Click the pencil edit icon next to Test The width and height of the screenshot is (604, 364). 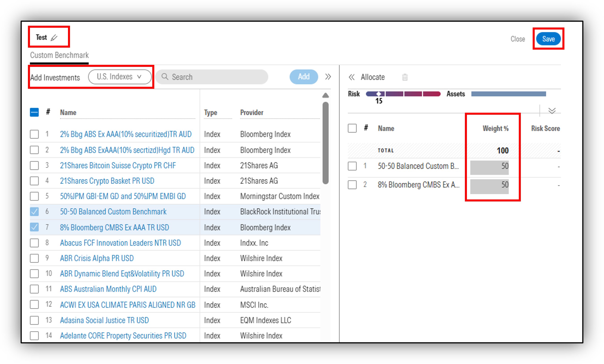click(x=54, y=38)
